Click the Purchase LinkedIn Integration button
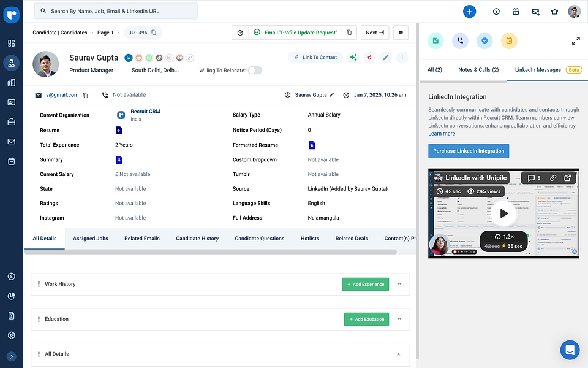Image resolution: width=588 pixels, height=368 pixels. tap(469, 151)
